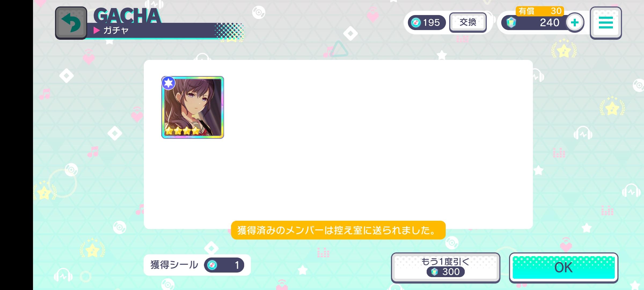The width and height of the screenshot is (644, 290).
Task: Tap the four gold stars on the card
Action: pos(182,131)
